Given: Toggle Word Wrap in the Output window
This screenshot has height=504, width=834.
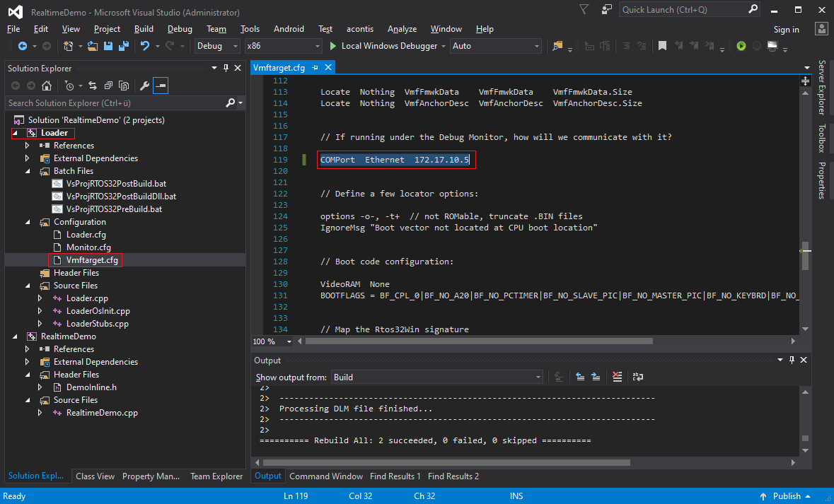Looking at the screenshot, I should [x=637, y=377].
